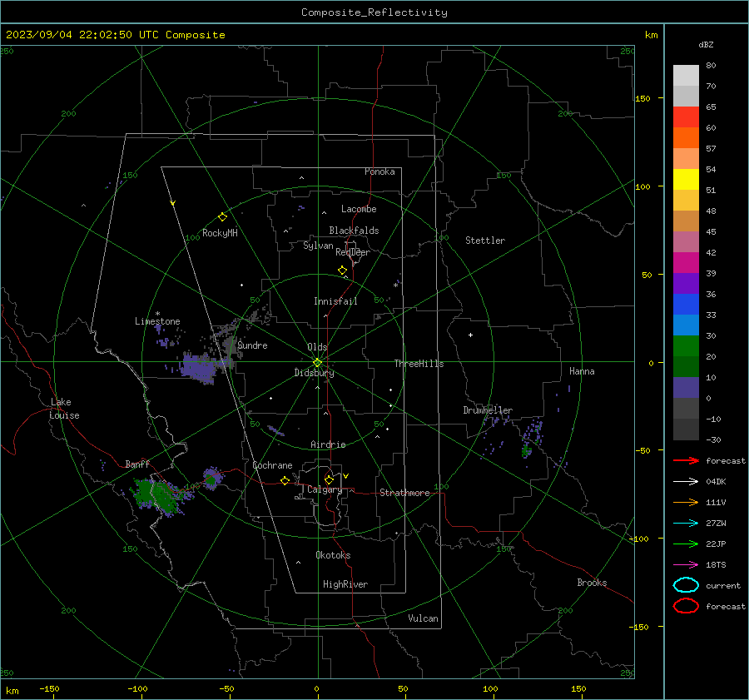Click the Brooks town label

(x=592, y=583)
